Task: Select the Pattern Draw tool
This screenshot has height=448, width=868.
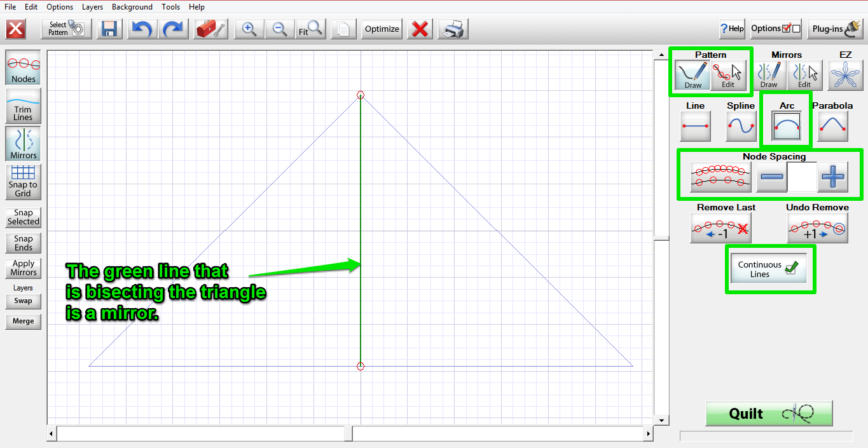Action: point(692,76)
